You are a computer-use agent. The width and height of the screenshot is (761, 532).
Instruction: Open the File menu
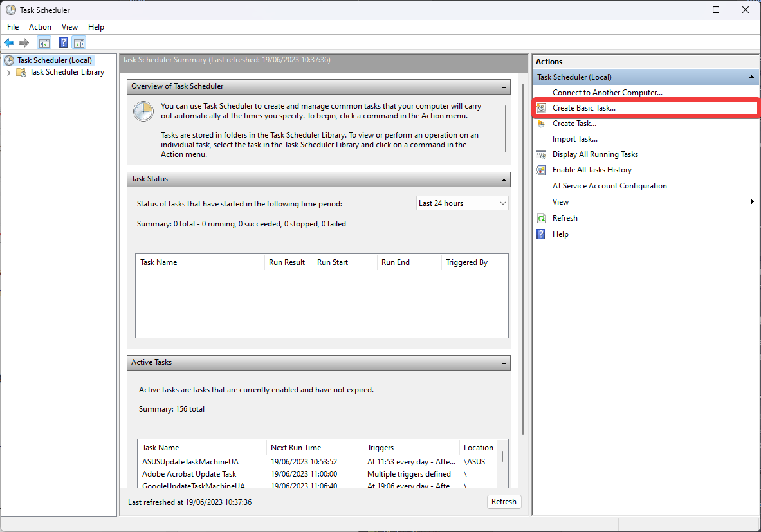tap(13, 27)
